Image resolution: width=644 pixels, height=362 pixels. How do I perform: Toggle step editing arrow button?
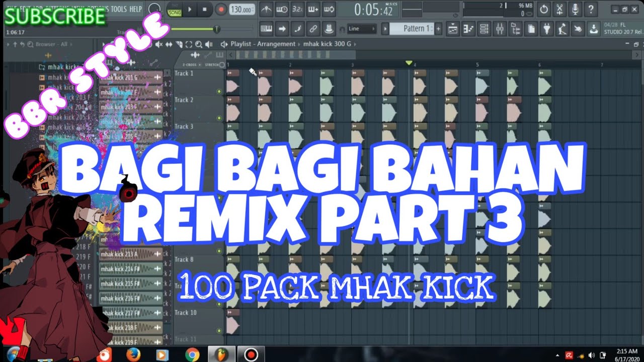[x=282, y=29]
